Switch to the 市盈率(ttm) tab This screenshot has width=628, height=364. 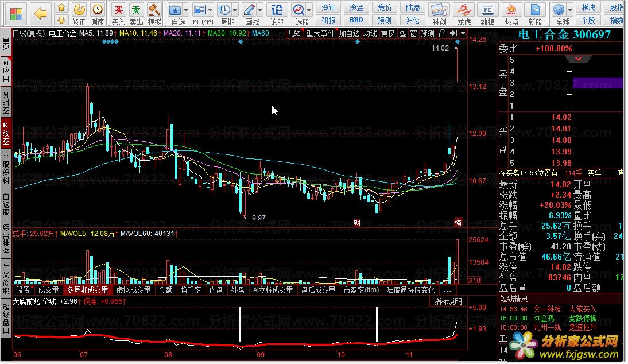click(x=361, y=290)
